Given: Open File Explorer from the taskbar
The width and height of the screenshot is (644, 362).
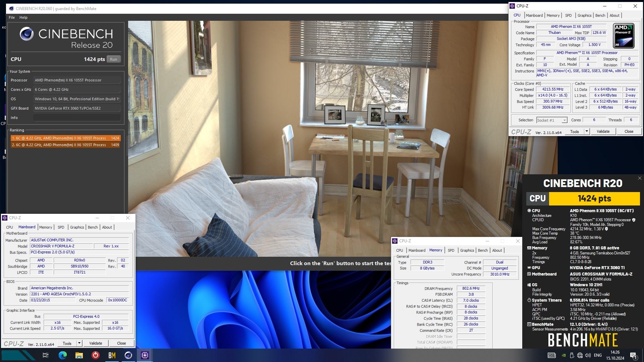Looking at the screenshot, I should click(79, 355).
